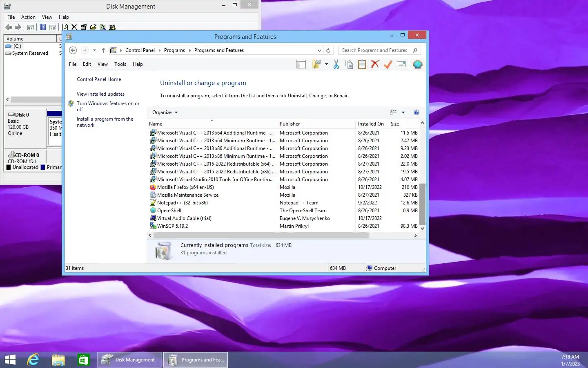Click the folder options toolbar icon
Viewport: 588px width, 368px height.
pyautogui.click(x=316, y=64)
